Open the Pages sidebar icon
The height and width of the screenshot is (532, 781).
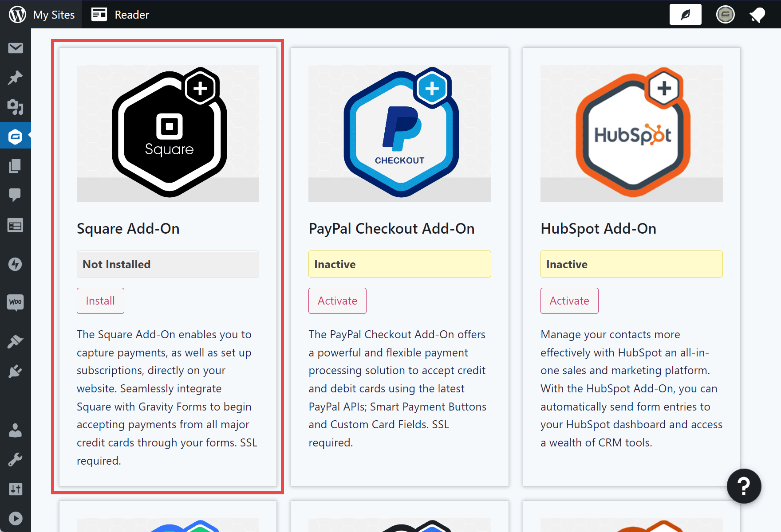point(16,166)
